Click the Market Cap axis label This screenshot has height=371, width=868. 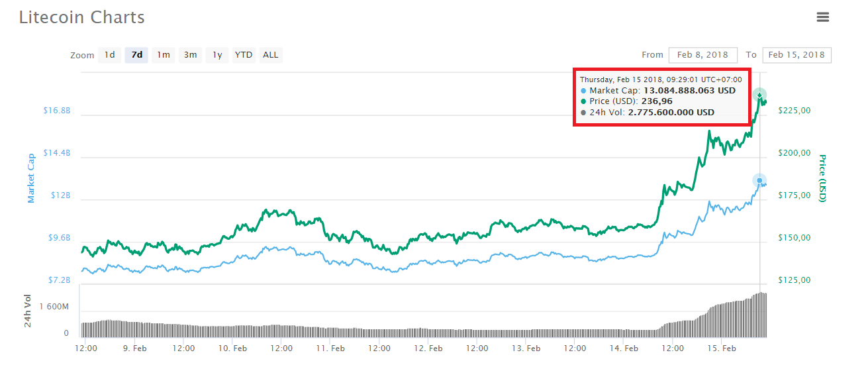[x=30, y=178]
